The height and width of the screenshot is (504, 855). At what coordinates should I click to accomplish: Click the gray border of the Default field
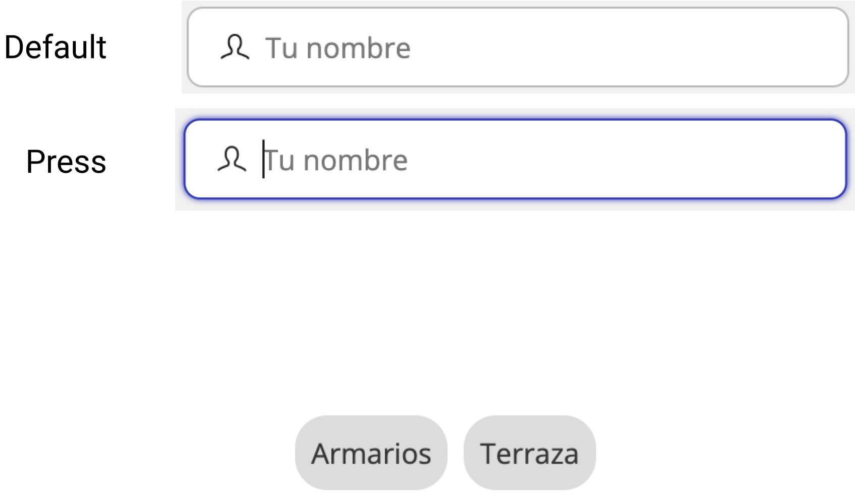[x=505, y=9]
